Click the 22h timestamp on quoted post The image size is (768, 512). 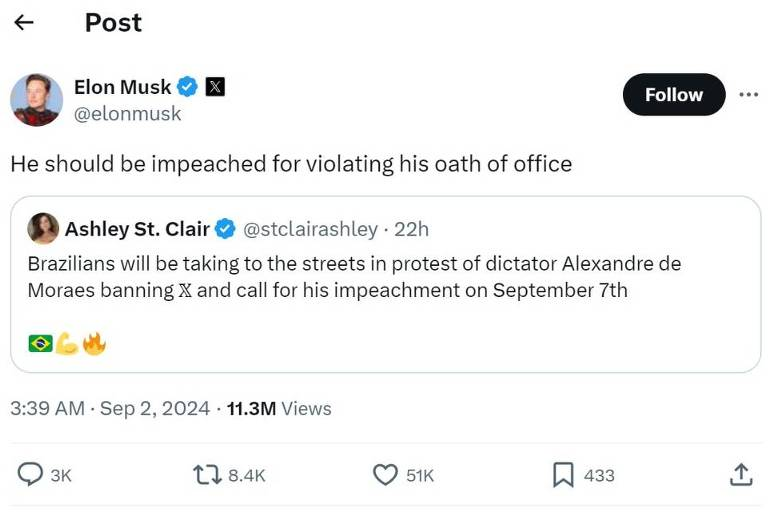pos(411,229)
